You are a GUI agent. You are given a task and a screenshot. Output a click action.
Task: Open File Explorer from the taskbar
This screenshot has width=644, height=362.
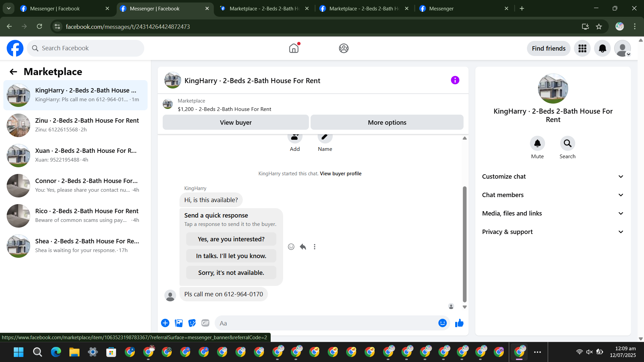point(74,352)
